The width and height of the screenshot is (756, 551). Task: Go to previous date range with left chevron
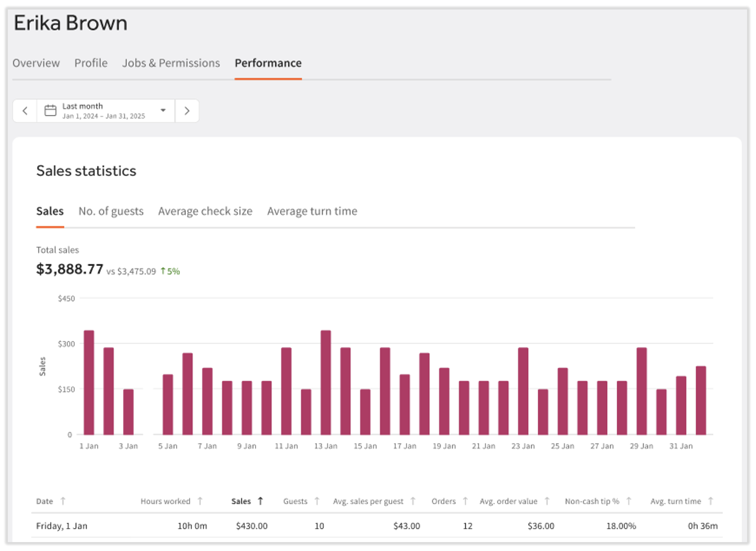click(x=25, y=111)
